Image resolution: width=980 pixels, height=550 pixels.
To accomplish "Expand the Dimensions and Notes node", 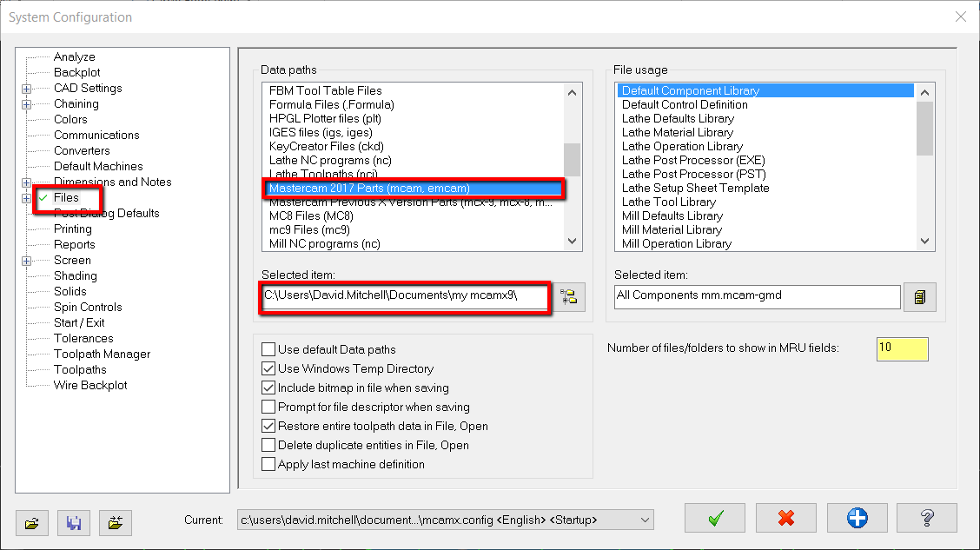I will click(x=26, y=182).
